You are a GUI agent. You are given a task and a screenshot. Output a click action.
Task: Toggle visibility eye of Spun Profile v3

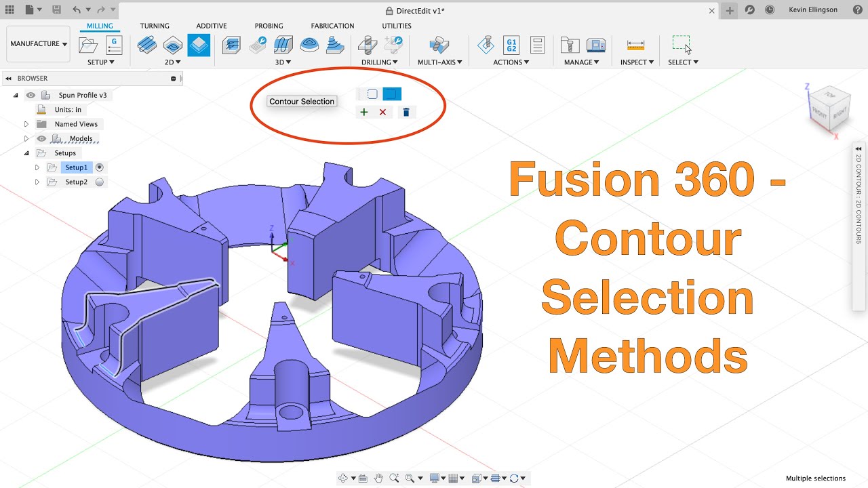tap(31, 96)
